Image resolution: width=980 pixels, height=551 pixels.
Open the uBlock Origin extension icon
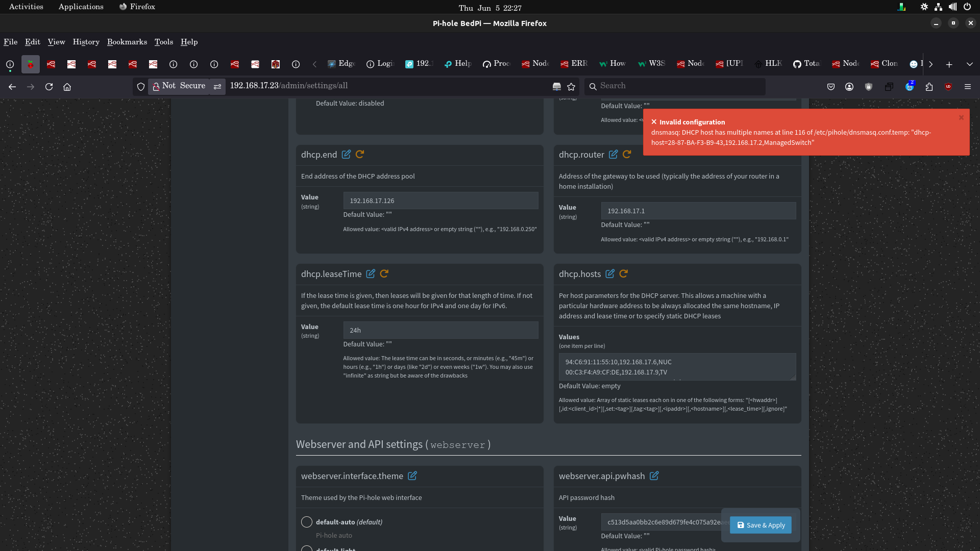[x=948, y=87]
